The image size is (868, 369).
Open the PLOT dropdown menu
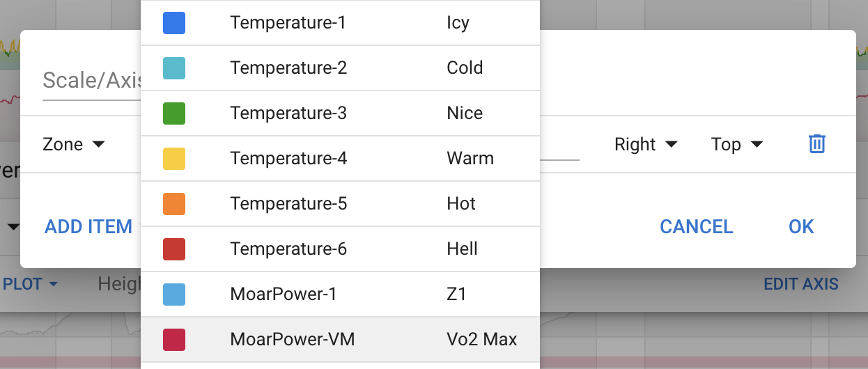click(x=30, y=284)
